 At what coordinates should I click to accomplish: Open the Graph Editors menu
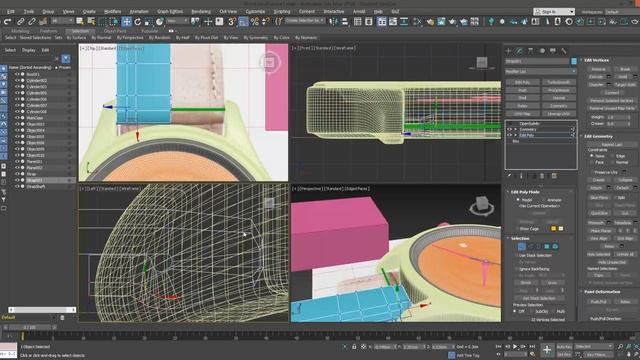pos(170,11)
